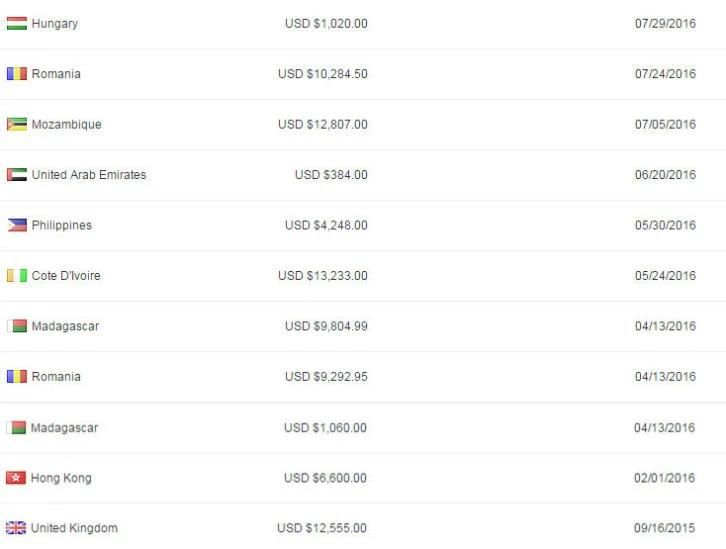The width and height of the screenshot is (726, 549).
Task: Select the date 02/01/2016
Action: coord(664,478)
